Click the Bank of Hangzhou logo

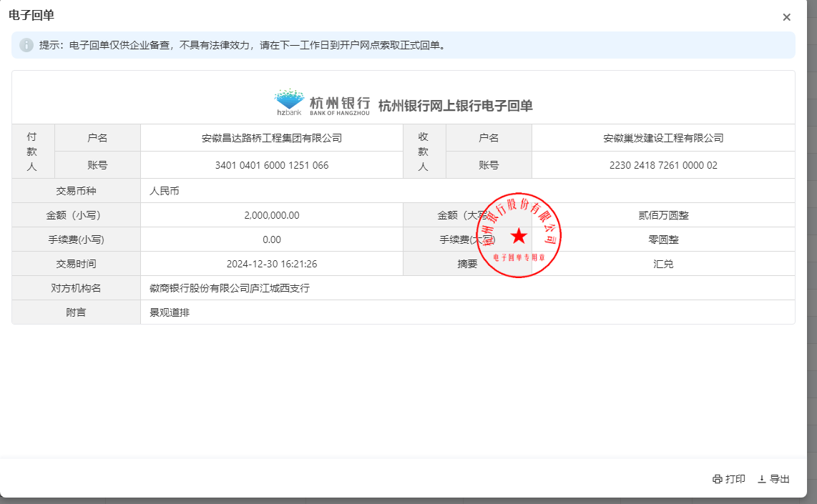click(322, 102)
